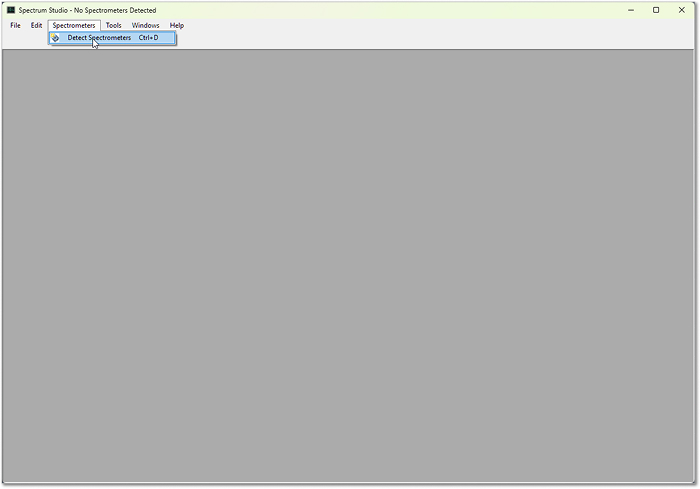
Task: Maximize the Spectrum Studio window
Action: [656, 10]
